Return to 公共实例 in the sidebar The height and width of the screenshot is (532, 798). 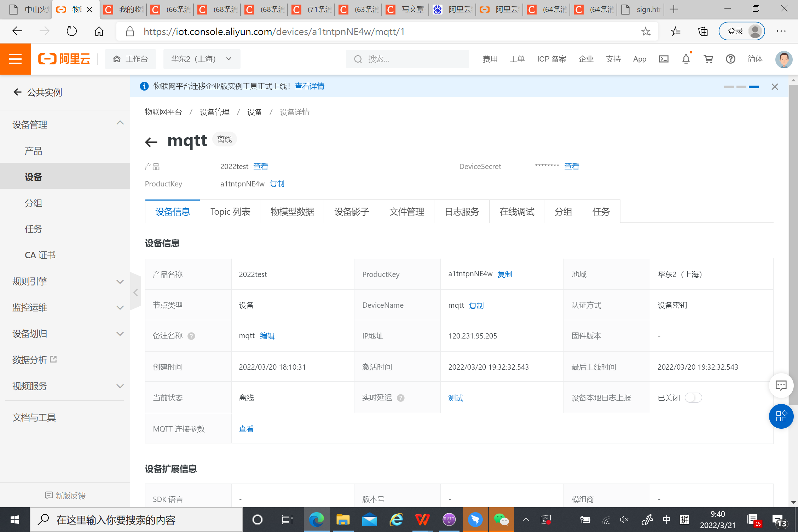point(38,92)
